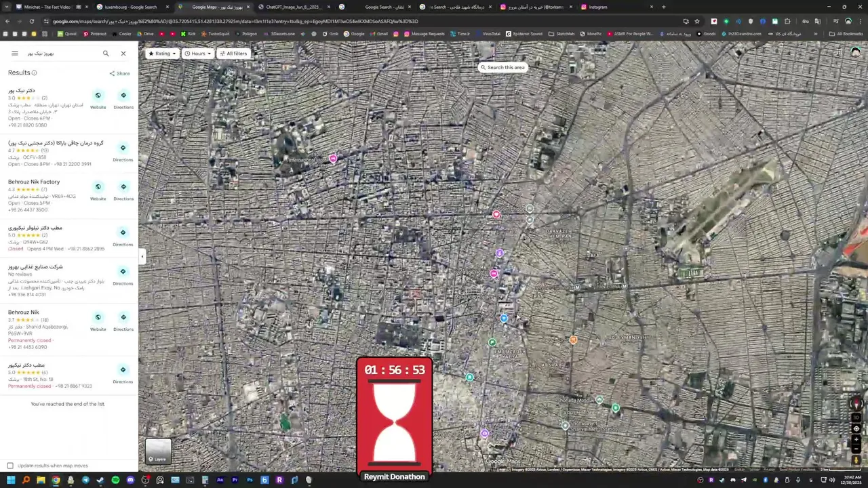Image resolution: width=868 pixels, height=488 pixels.
Task: Get Directions to Behrouz Nik Factory
Action: (123, 191)
